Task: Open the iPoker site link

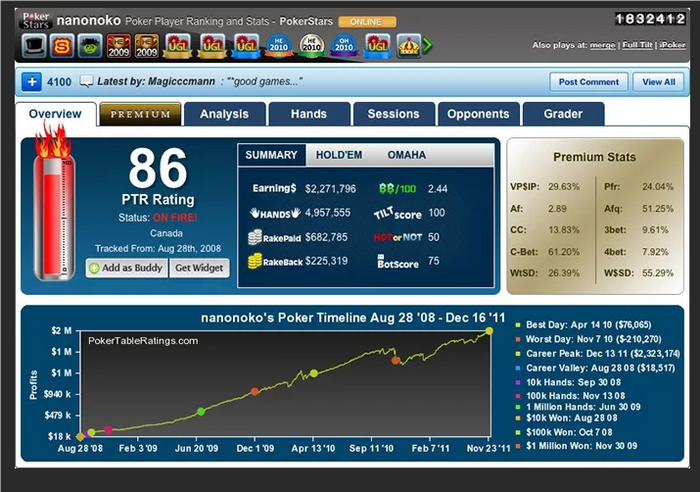Action: pyautogui.click(x=672, y=45)
